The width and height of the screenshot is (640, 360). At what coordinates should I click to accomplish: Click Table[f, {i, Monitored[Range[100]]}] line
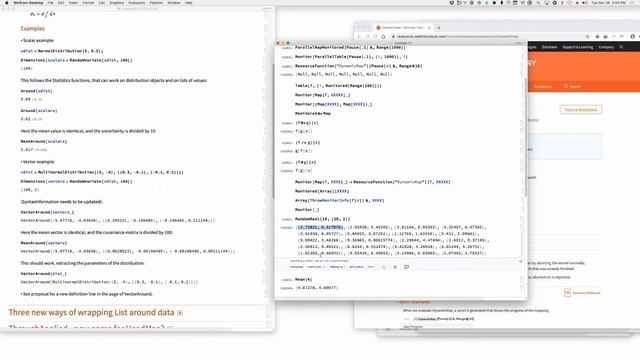click(x=338, y=86)
